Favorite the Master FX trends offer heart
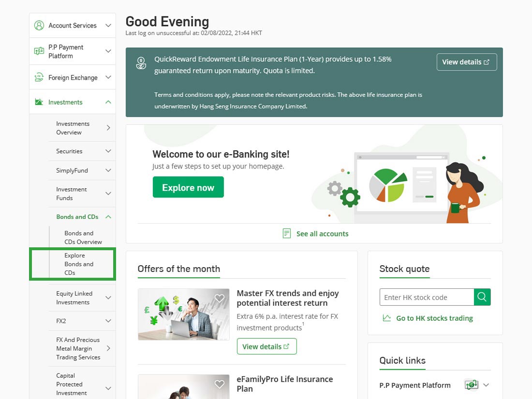Screen dimensions: 532x399 [220, 298]
